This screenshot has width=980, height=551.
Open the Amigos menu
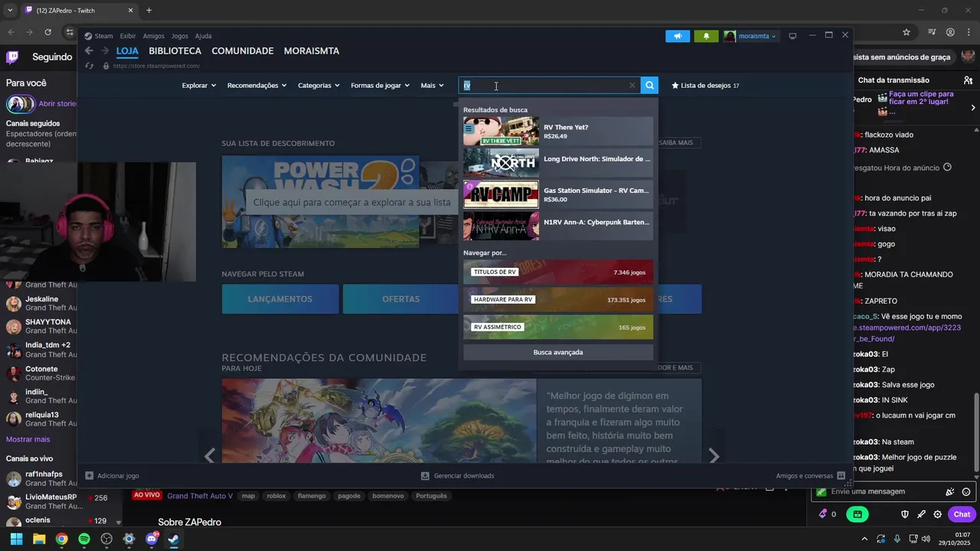[153, 36]
